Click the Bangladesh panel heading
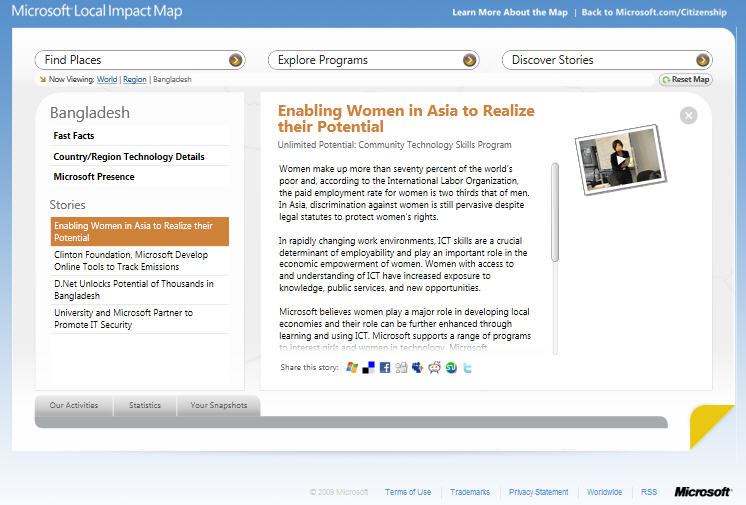This screenshot has width=746, height=505. coord(89,113)
